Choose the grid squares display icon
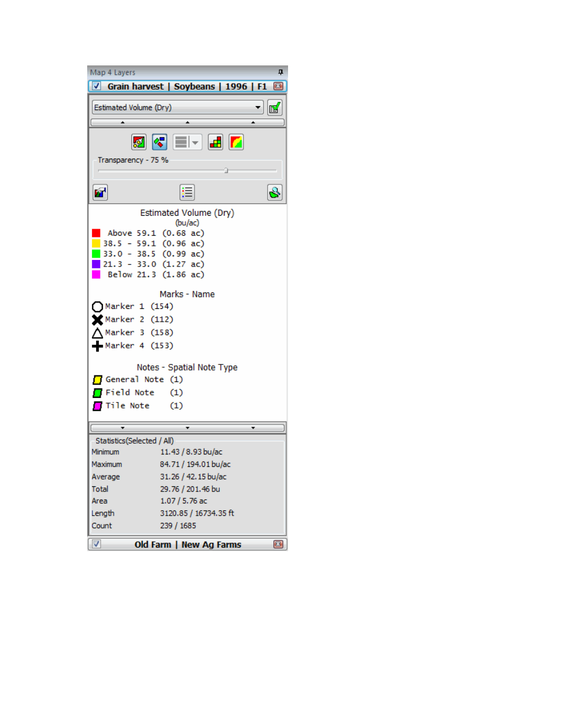This screenshot has width=562, height=728. coord(216,142)
